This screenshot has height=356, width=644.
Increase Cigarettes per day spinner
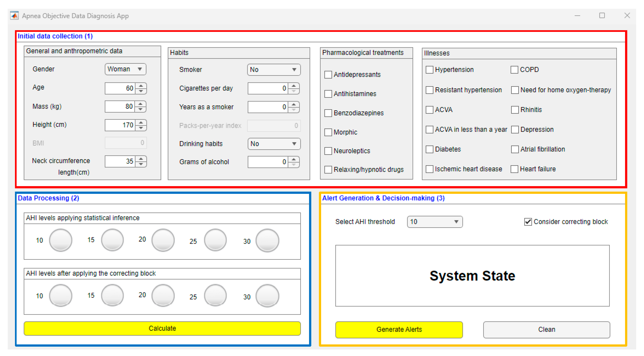coord(294,86)
